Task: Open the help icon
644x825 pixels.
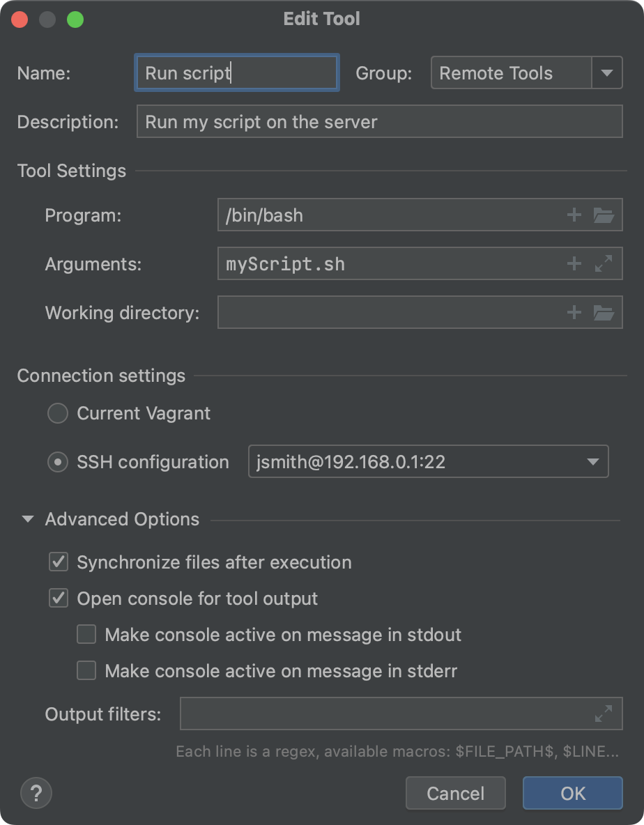Action: coord(36,793)
